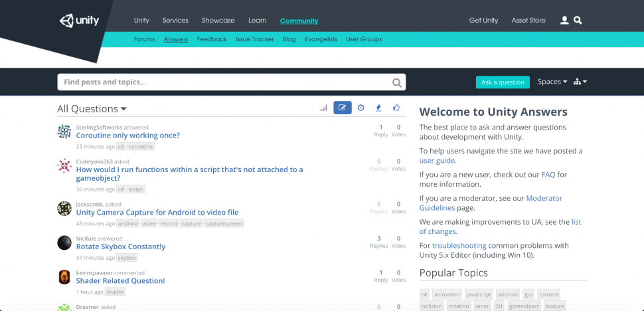This screenshot has height=311, width=644.
Task: Select gameobject popular topic tag
Action: click(524, 306)
